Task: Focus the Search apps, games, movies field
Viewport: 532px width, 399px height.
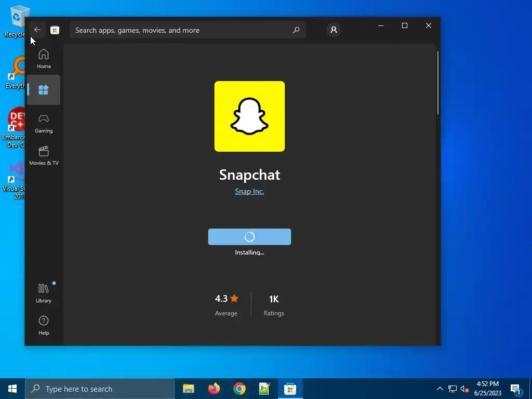Action: point(187,30)
